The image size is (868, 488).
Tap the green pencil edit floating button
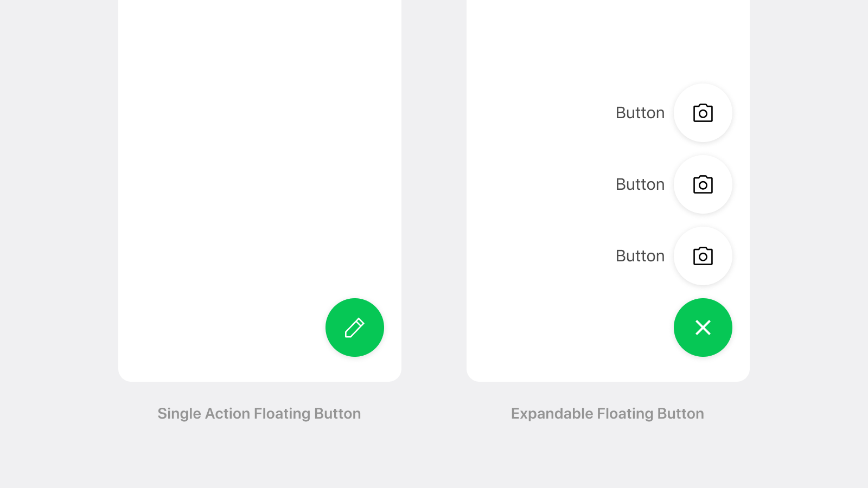click(x=355, y=328)
